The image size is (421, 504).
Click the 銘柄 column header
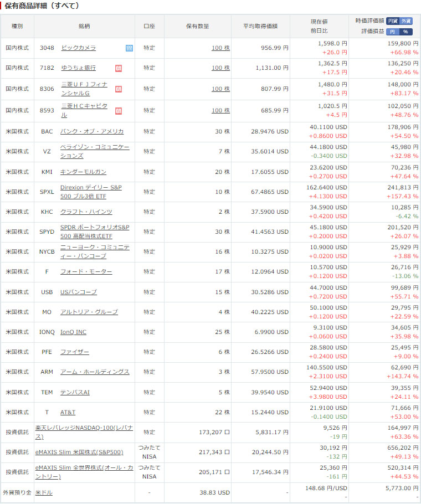pyautogui.click(x=84, y=26)
